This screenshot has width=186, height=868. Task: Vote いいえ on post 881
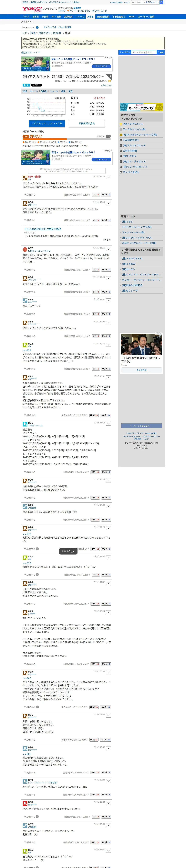click(x=106, y=472)
